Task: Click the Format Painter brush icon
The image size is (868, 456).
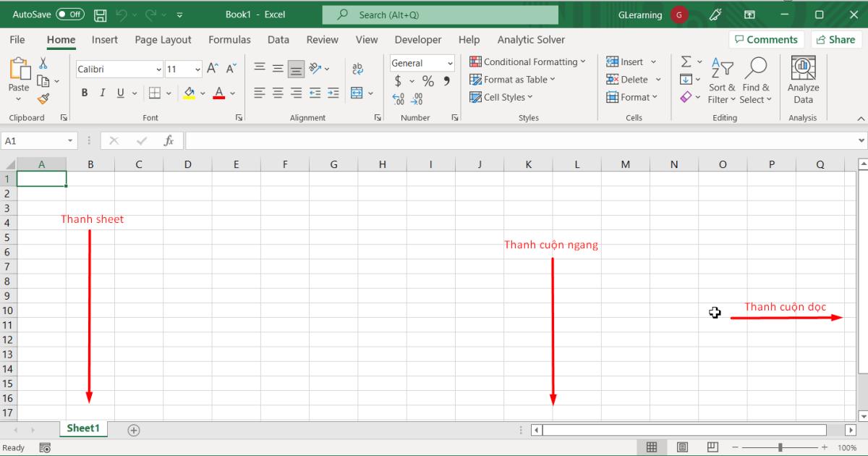Action: 43,99
